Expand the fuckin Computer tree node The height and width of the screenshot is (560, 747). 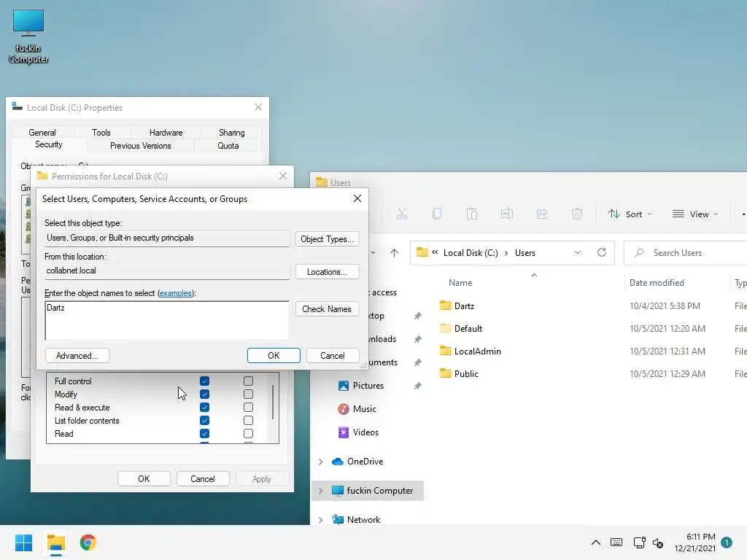click(x=321, y=491)
